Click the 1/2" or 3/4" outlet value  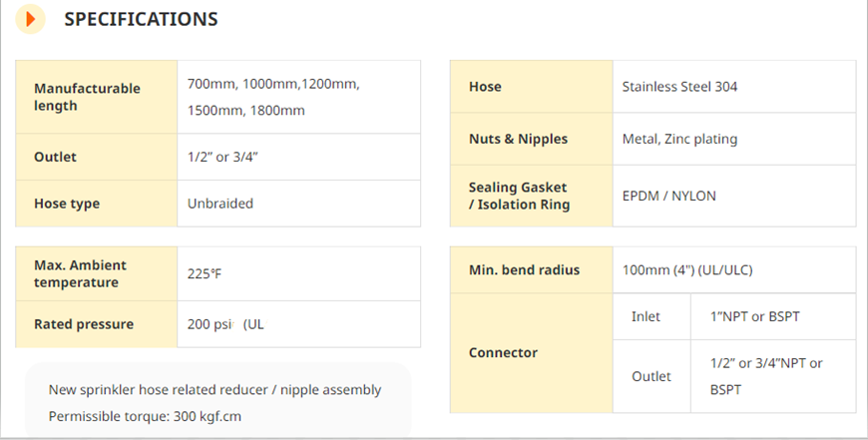point(222,157)
